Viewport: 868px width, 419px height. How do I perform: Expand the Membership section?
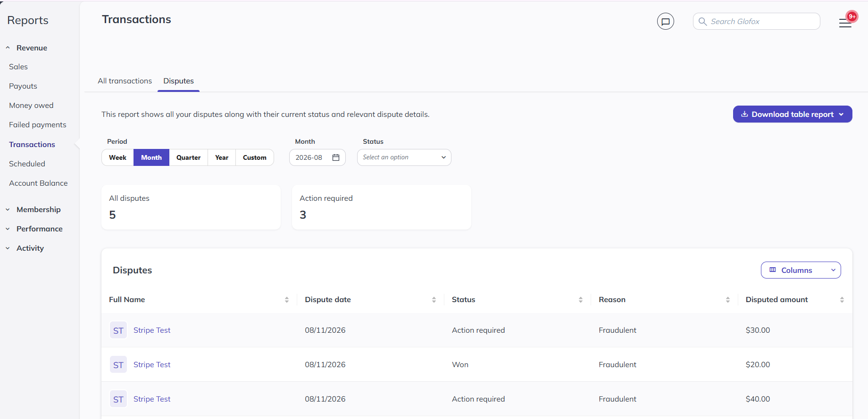[33, 209]
